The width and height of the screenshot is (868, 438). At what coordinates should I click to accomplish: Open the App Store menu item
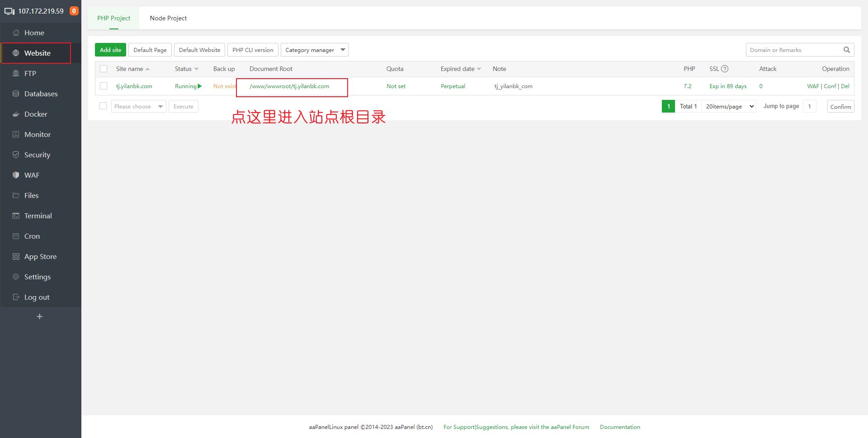(x=41, y=256)
